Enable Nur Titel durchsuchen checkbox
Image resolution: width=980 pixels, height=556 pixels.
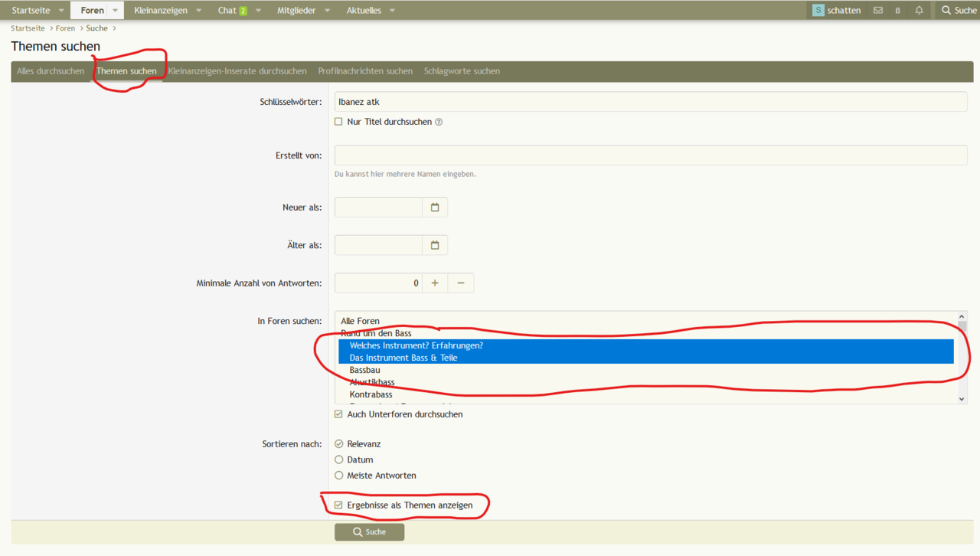(x=338, y=122)
